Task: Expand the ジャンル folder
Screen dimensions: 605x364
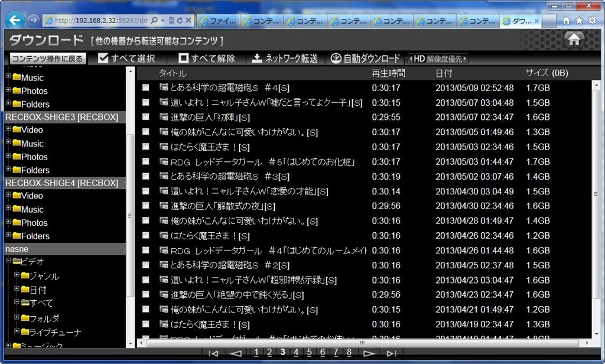Action: coord(17,275)
